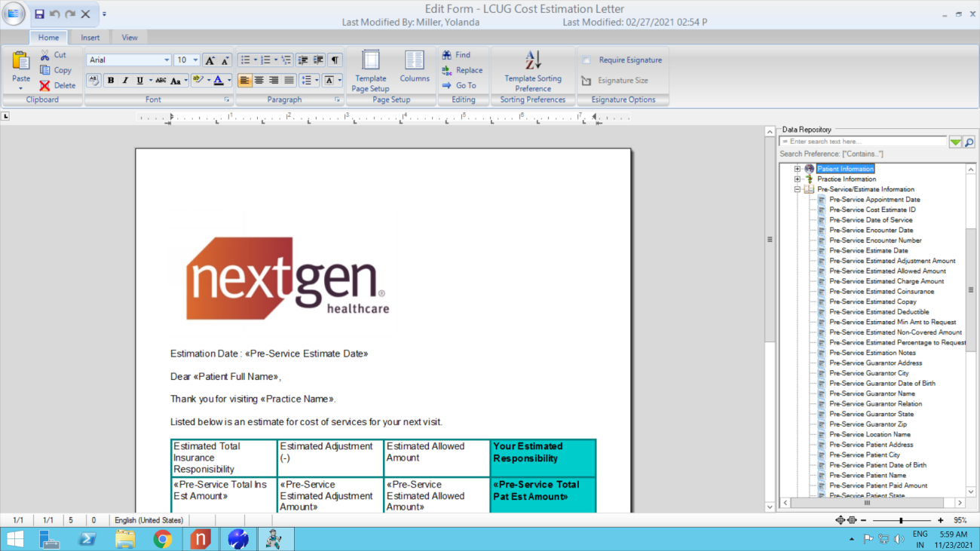Open quick access toolbar customize arrow

(104, 14)
